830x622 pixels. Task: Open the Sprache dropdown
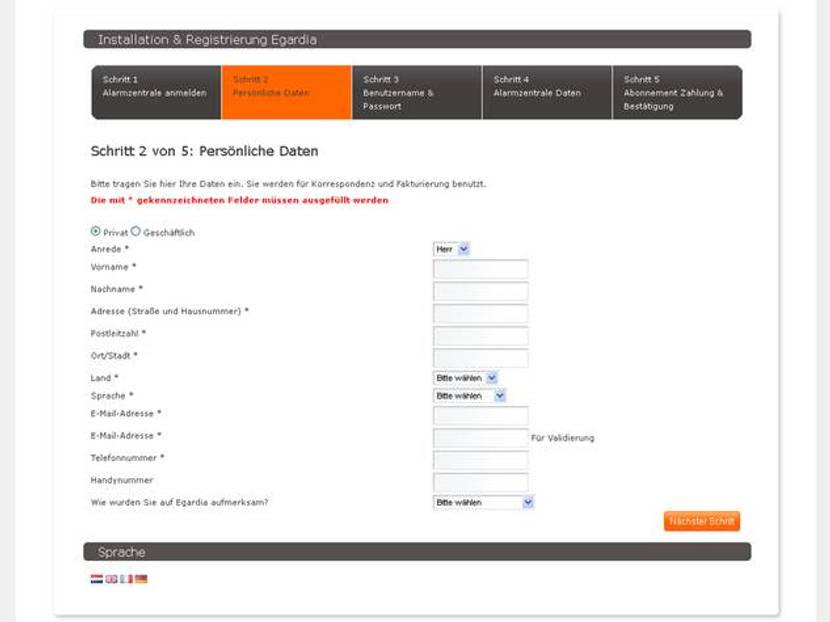[470, 395]
